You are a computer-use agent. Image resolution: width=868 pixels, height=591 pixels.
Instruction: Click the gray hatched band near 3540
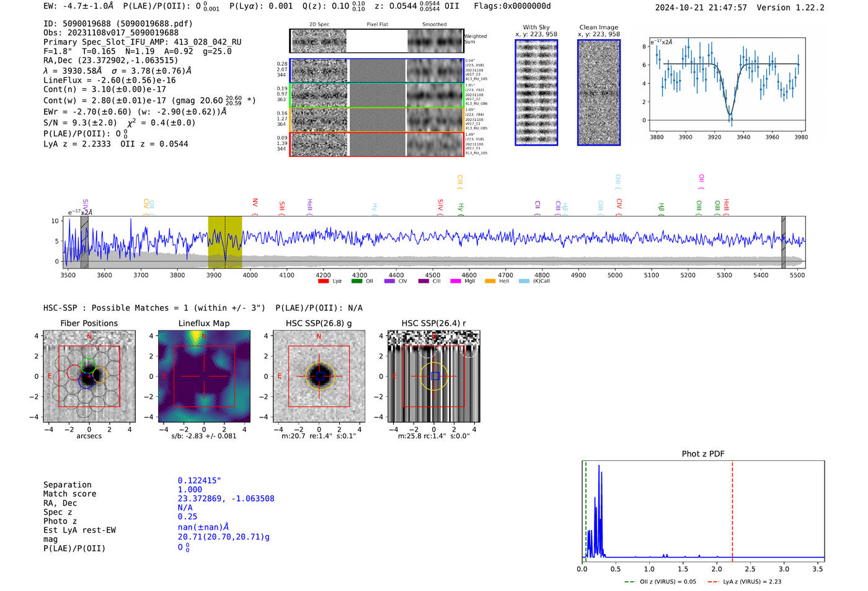point(84,242)
